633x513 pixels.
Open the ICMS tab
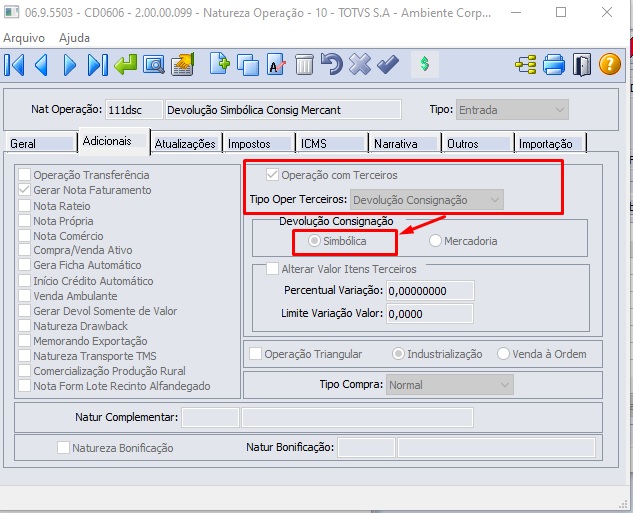click(332, 144)
